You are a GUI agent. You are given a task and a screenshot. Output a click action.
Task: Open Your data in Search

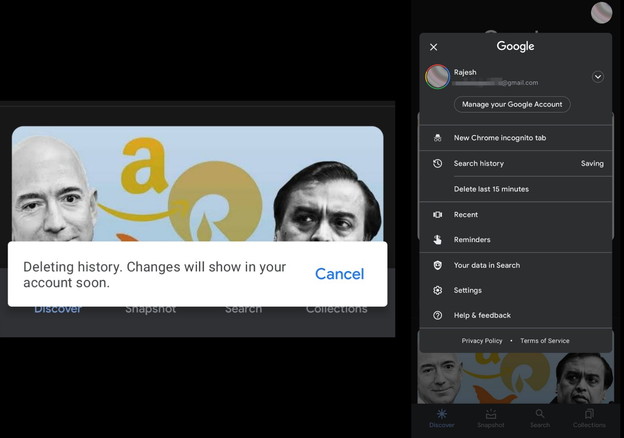click(486, 265)
